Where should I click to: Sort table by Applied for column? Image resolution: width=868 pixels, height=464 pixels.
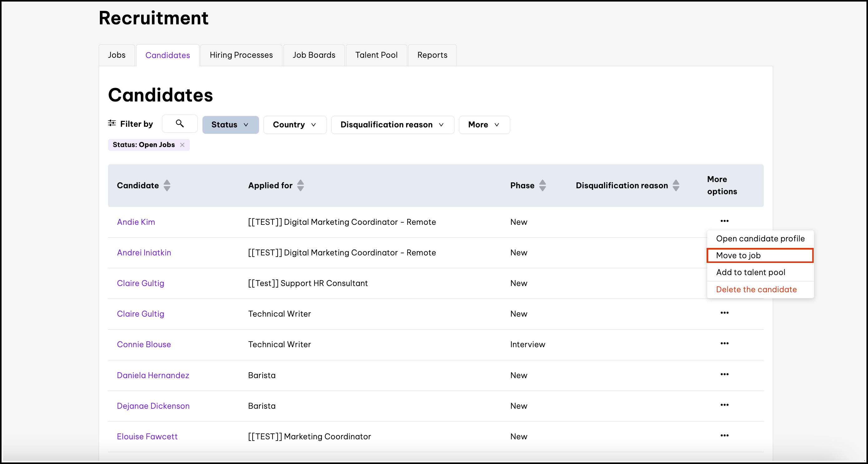pos(301,185)
